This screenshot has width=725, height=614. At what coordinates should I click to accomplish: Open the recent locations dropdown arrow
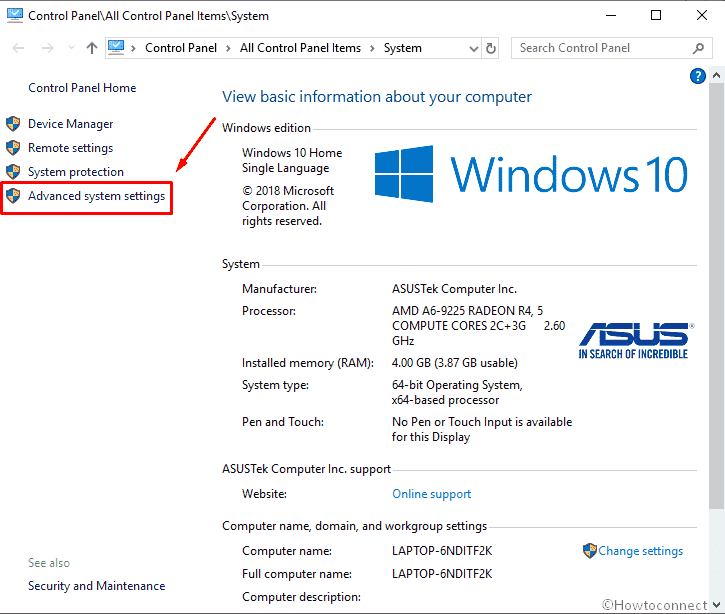point(71,48)
